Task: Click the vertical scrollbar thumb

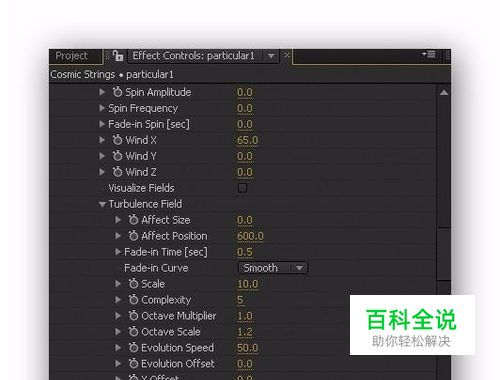Action: (x=444, y=254)
